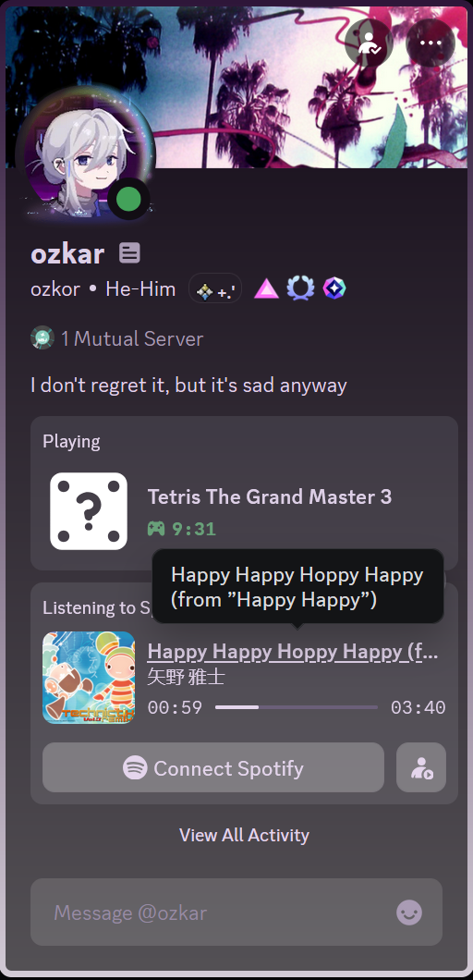Open the Happy Happy Hoppy Happy song link
473x980 pixels.
pos(293,652)
